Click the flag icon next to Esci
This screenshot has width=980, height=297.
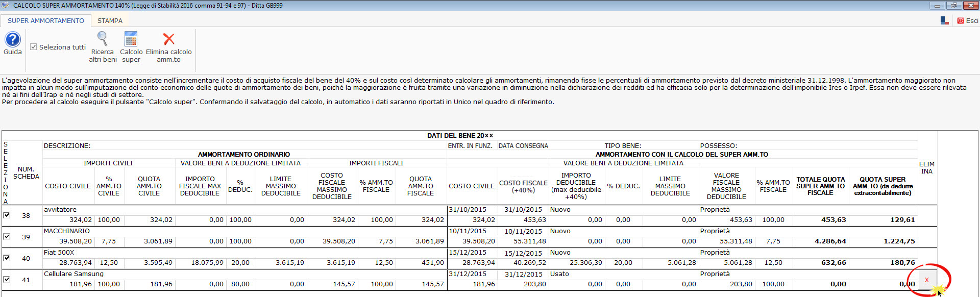944,20
